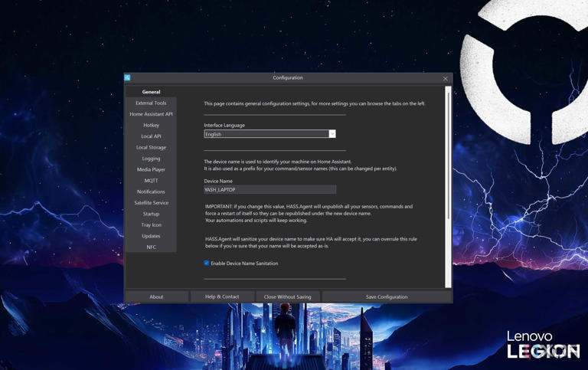Open Help & Contact
Viewport: 588px width, 370px height.
(x=222, y=296)
